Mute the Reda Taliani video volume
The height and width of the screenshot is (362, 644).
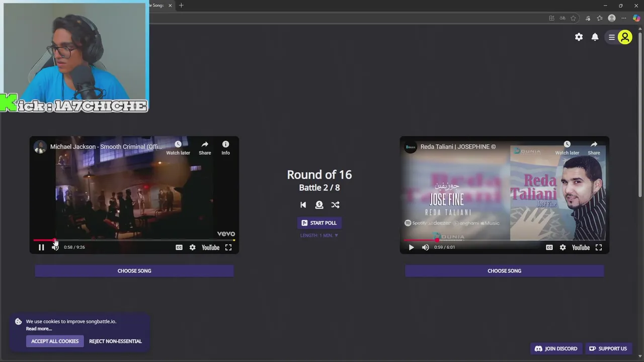pyautogui.click(x=426, y=247)
